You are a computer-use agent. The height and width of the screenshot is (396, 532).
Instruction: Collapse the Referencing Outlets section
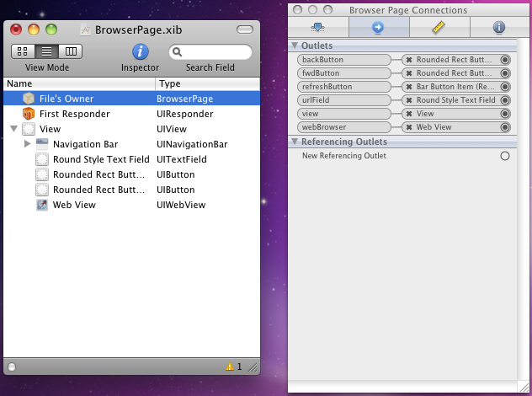295,142
